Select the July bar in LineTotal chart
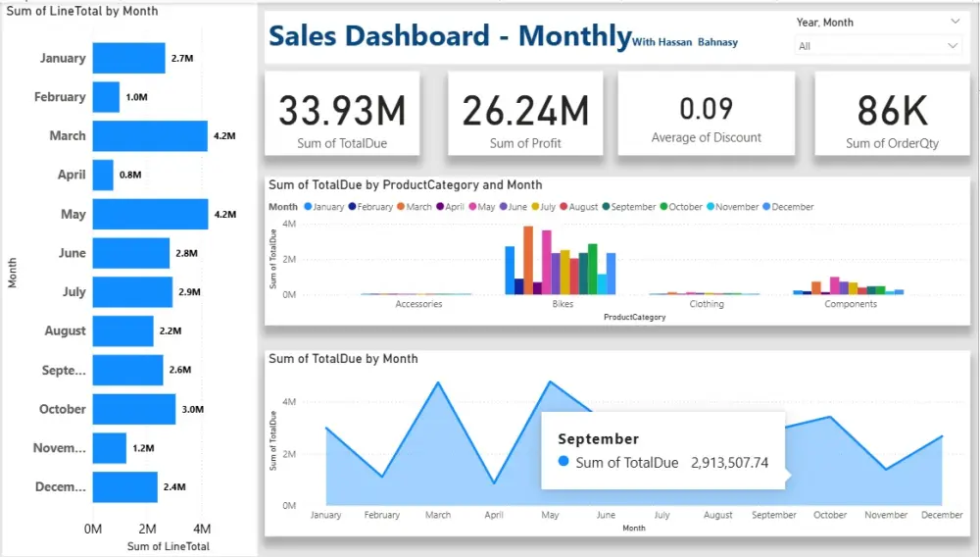 132,292
